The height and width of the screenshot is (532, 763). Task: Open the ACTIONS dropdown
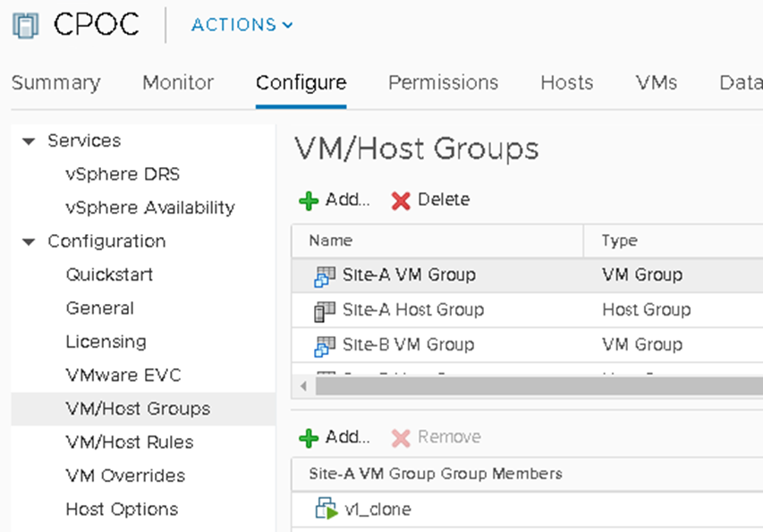coord(240,25)
